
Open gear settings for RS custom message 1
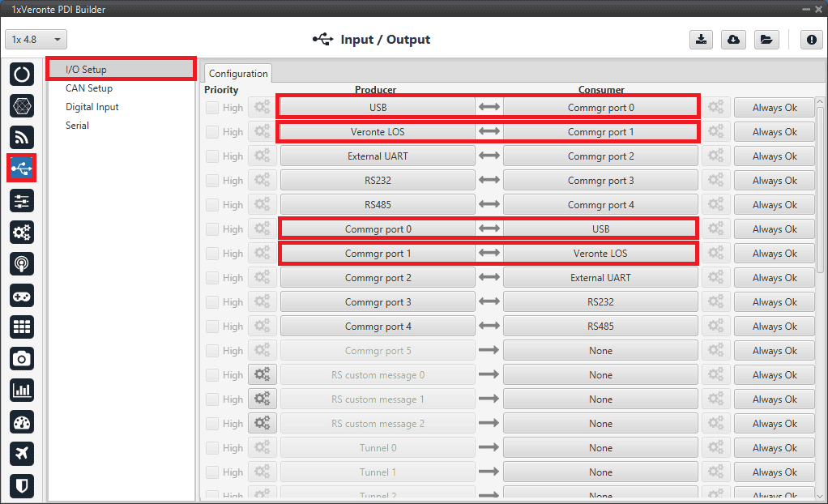pyautogui.click(x=262, y=399)
